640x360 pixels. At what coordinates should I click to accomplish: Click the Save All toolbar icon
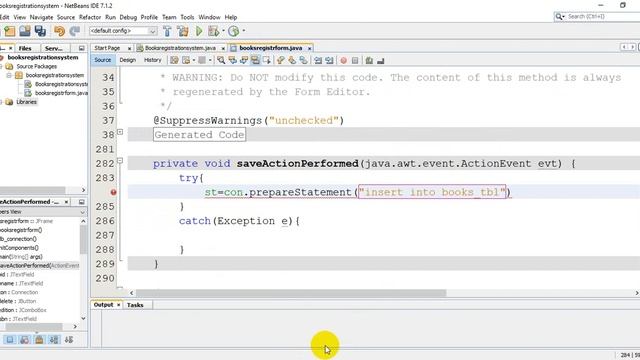(x=40, y=31)
